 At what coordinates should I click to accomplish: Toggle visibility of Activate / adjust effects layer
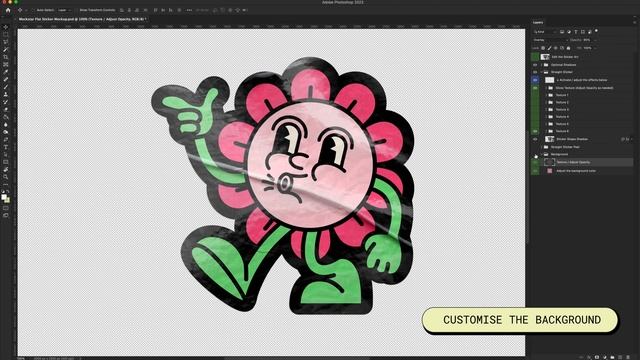[x=535, y=80]
